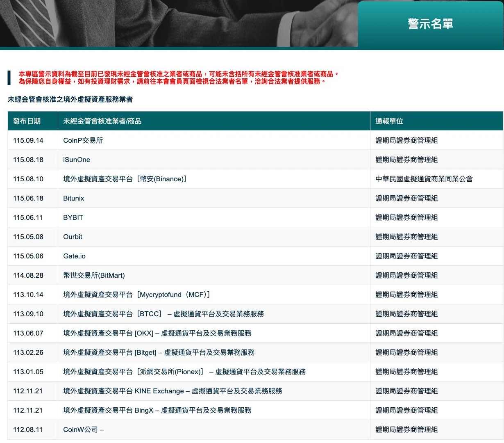Select the 幣世交易所(BitMart) entry
The height and width of the screenshot is (443, 504).
pos(94,275)
